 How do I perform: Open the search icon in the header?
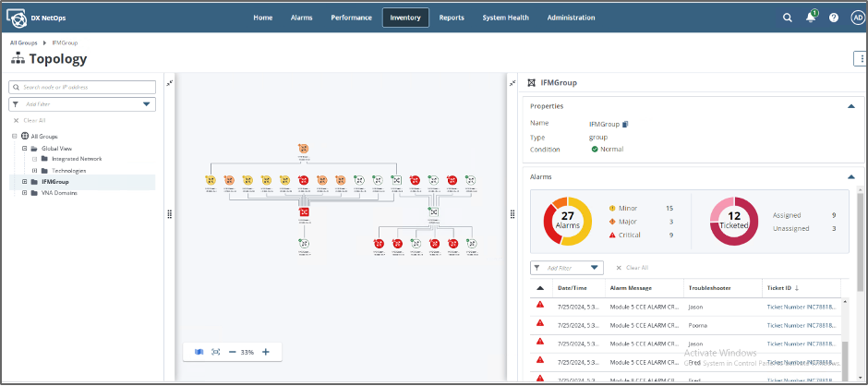(788, 18)
